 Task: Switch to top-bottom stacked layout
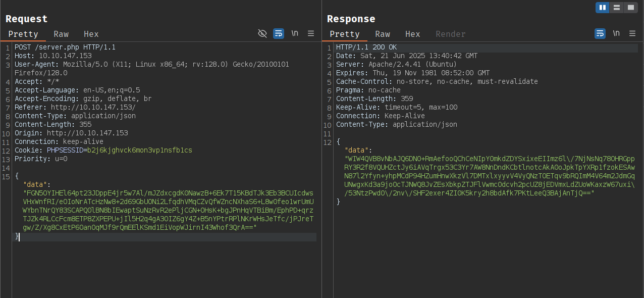pyautogui.click(x=616, y=7)
